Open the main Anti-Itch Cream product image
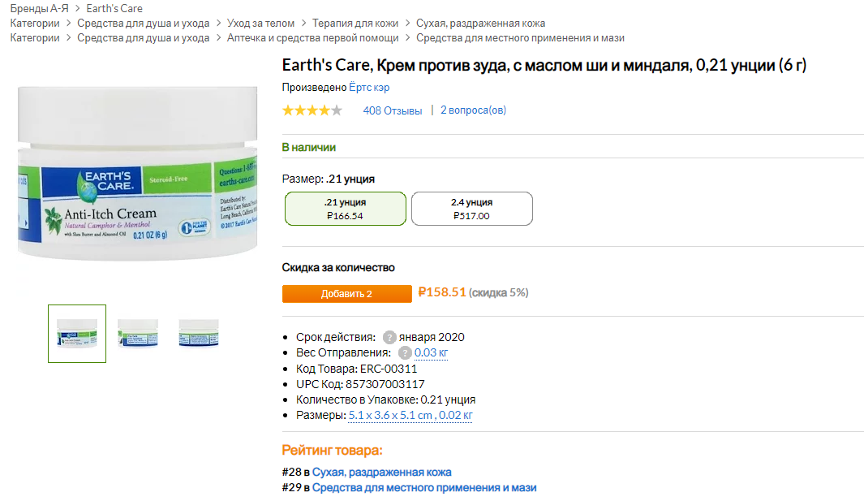 tap(137, 183)
